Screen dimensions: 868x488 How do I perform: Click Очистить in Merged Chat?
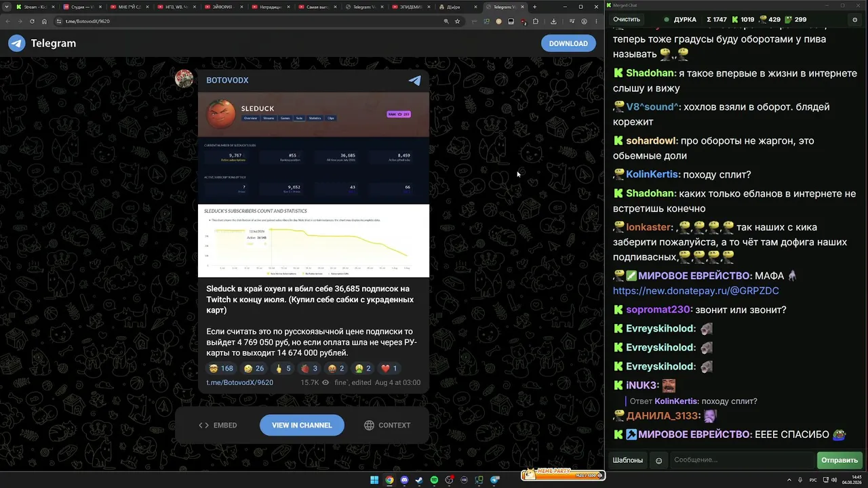coord(627,20)
